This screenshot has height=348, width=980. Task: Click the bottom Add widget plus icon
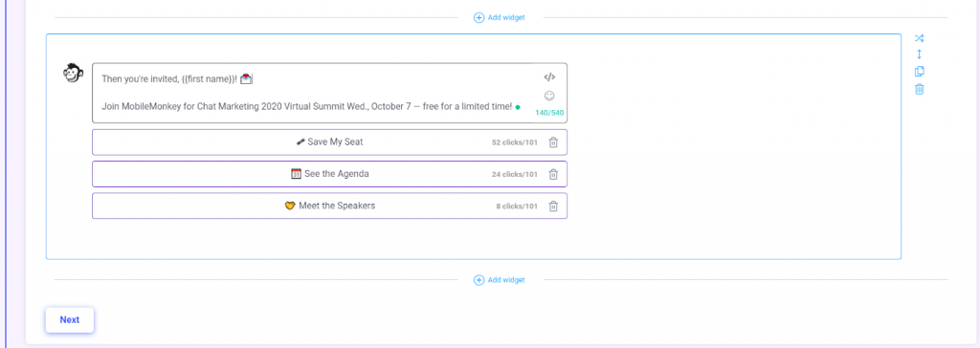[479, 280]
